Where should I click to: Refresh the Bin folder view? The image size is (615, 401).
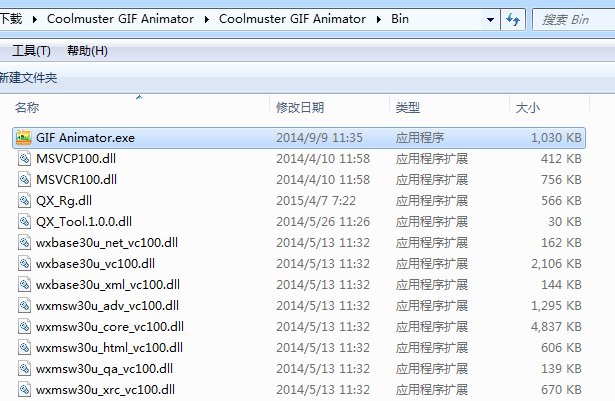513,19
